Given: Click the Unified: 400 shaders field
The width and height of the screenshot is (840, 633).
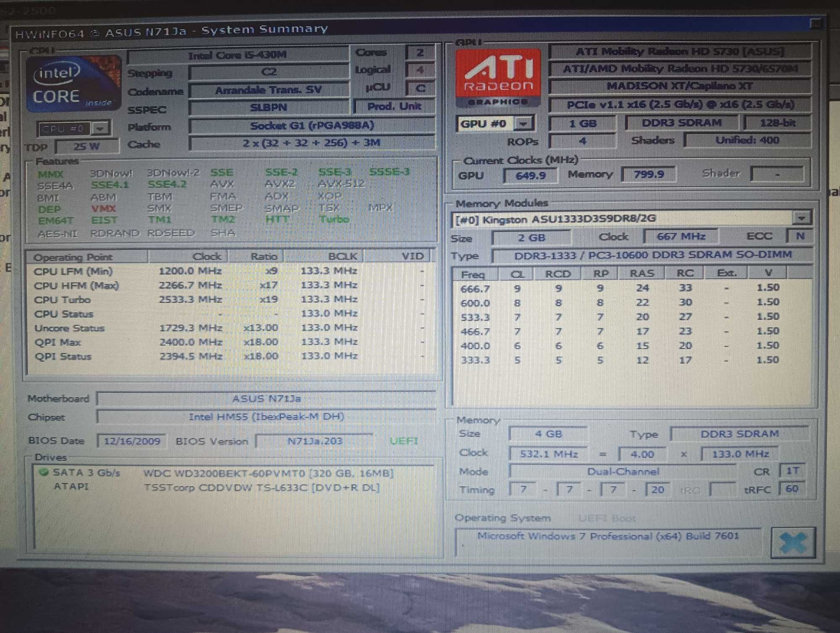Looking at the screenshot, I should tap(748, 140).
